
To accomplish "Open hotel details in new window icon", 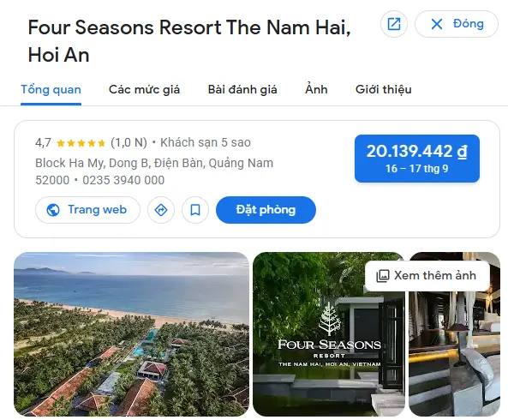I will 393,24.
